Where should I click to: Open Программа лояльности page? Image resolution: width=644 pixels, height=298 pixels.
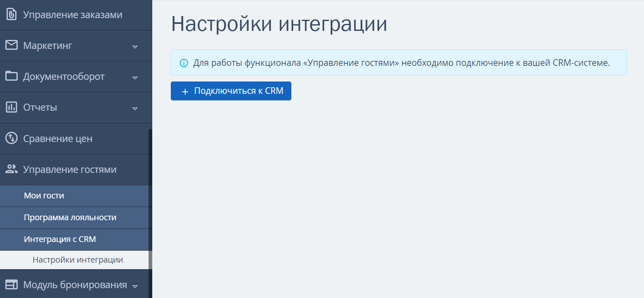pyautogui.click(x=74, y=218)
